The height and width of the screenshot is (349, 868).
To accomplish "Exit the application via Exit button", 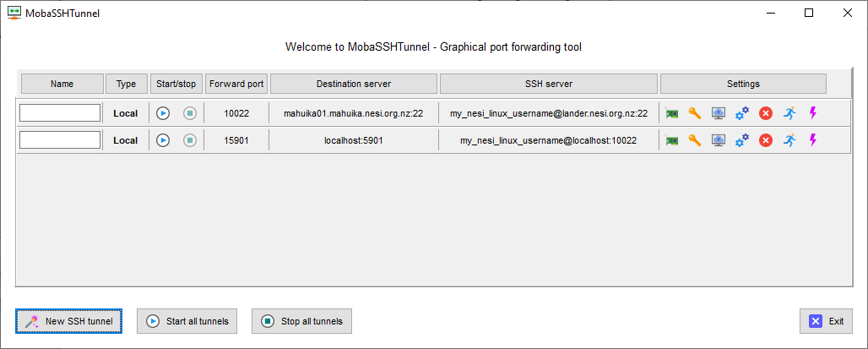I will point(826,321).
